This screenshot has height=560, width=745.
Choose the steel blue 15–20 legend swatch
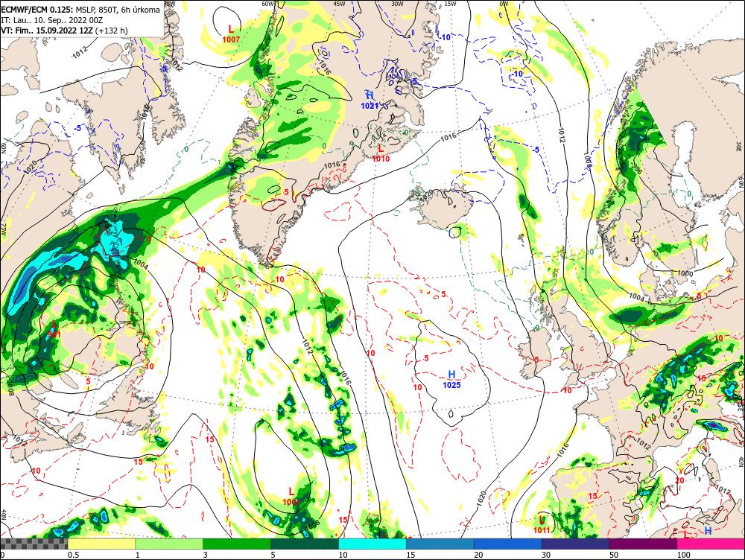coord(440,544)
